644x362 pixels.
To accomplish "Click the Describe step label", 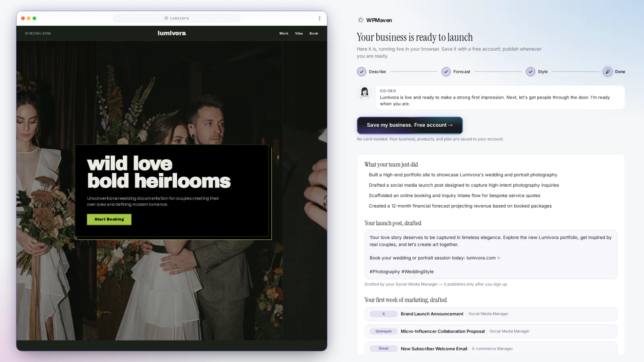I will pos(378,72).
